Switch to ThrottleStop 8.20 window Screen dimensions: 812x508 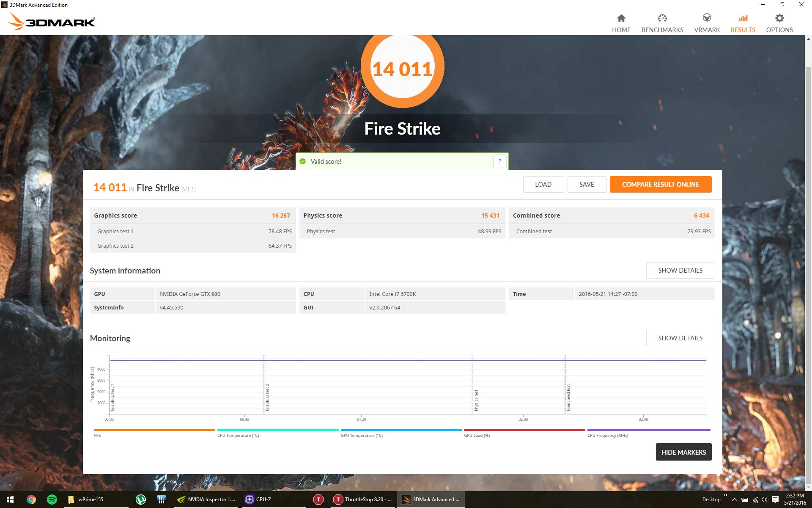pos(363,500)
